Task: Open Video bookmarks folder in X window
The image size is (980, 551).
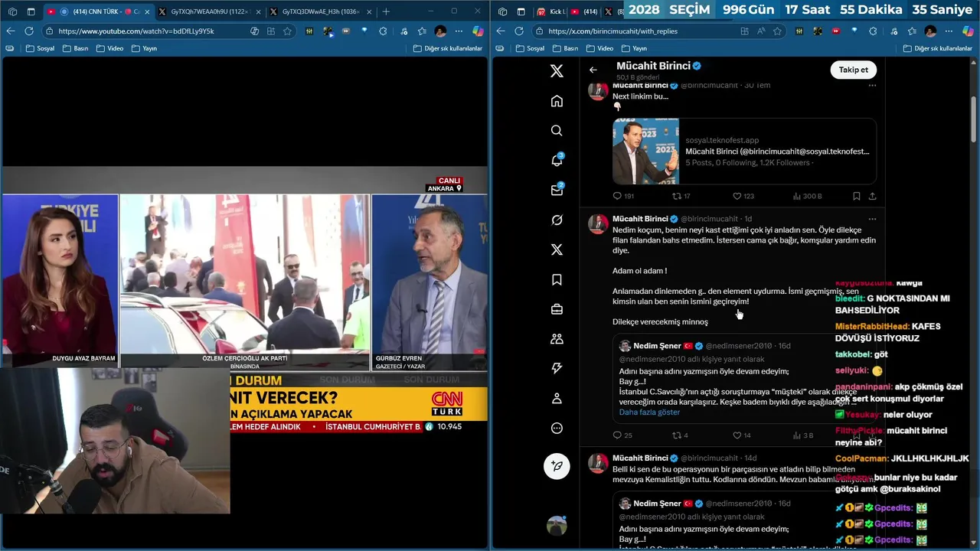Action: click(599, 48)
